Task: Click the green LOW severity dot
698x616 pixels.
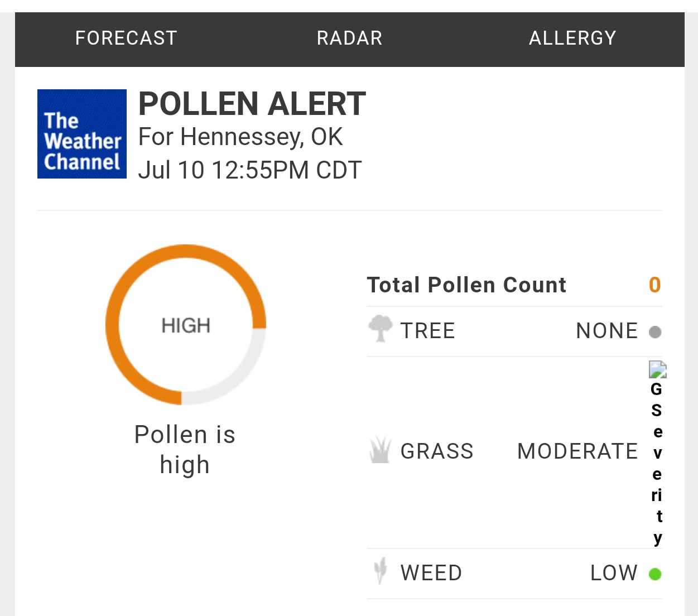Action: click(655, 574)
